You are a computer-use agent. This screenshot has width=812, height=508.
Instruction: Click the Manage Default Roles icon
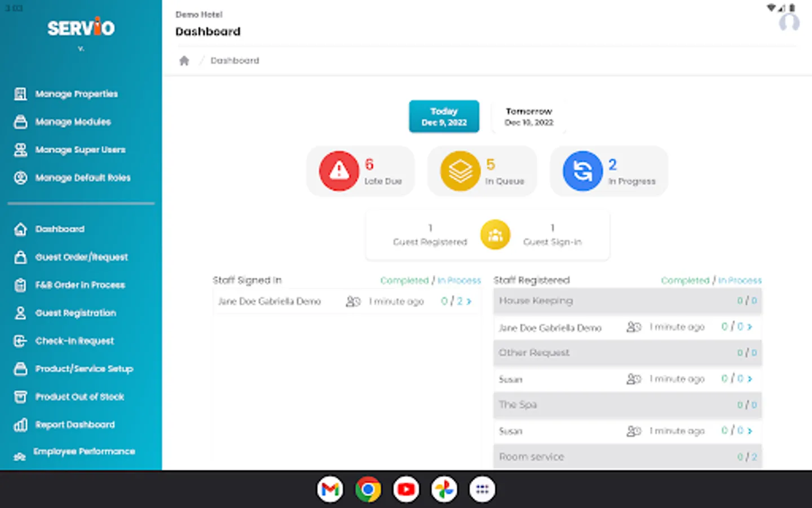(x=20, y=178)
